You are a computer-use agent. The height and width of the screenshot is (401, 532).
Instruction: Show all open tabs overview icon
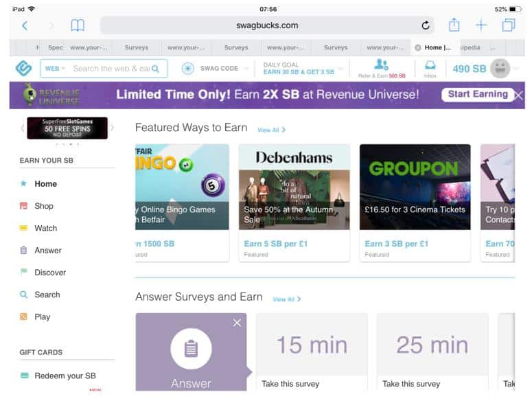coord(508,25)
